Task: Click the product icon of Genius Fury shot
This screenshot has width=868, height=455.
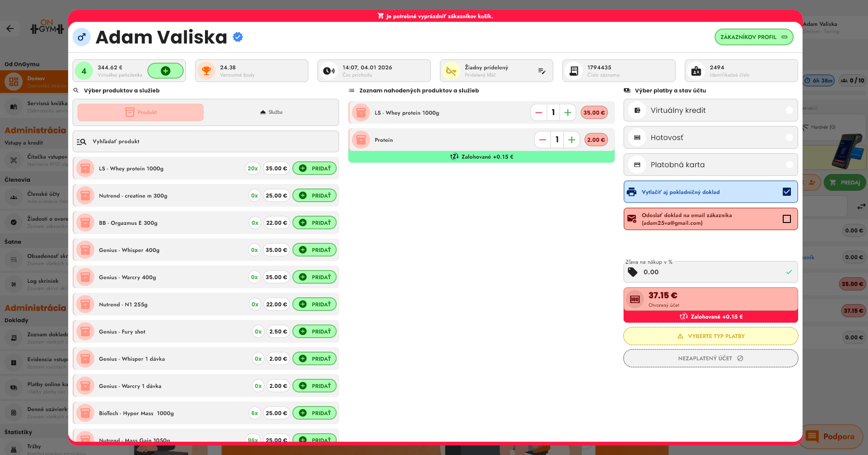Action: click(85, 331)
